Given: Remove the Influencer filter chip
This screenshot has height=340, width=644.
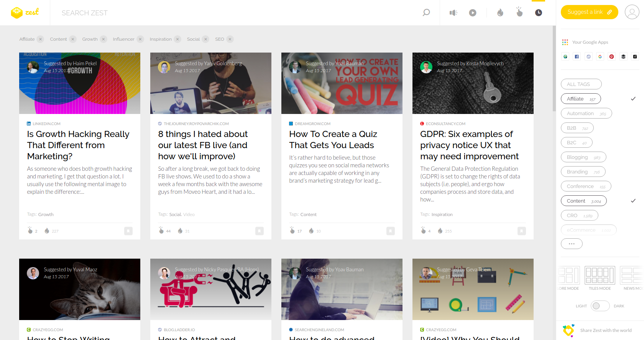Looking at the screenshot, I should click(140, 39).
